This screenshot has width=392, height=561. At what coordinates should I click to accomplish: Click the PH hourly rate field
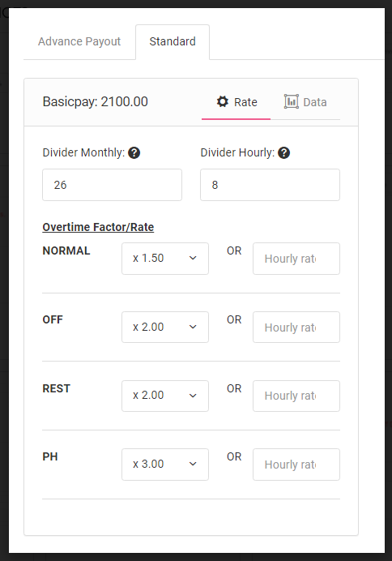pyautogui.click(x=296, y=465)
